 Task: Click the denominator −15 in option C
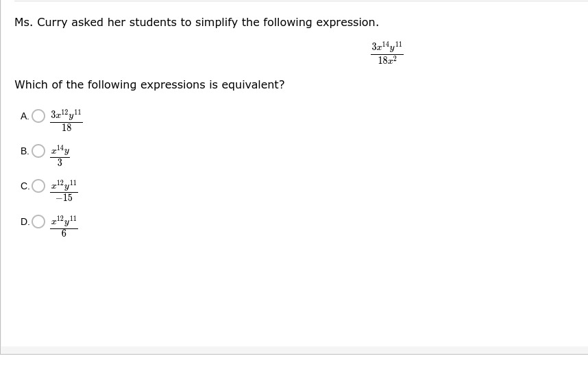[x=64, y=198]
